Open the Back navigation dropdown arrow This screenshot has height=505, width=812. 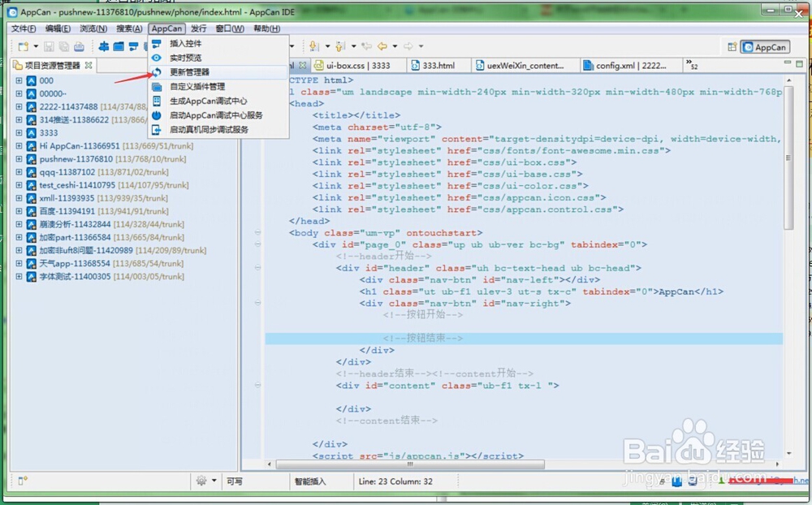click(x=395, y=46)
